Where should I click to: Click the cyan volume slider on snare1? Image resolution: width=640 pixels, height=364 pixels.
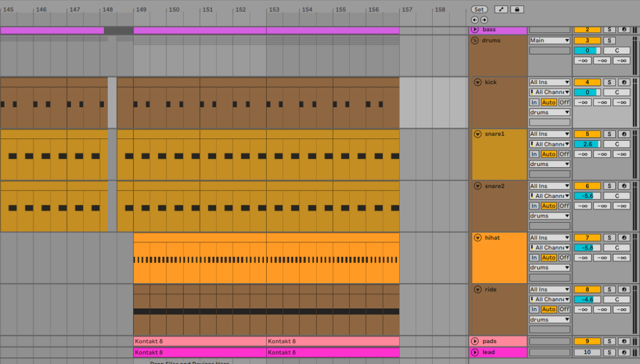coord(588,144)
